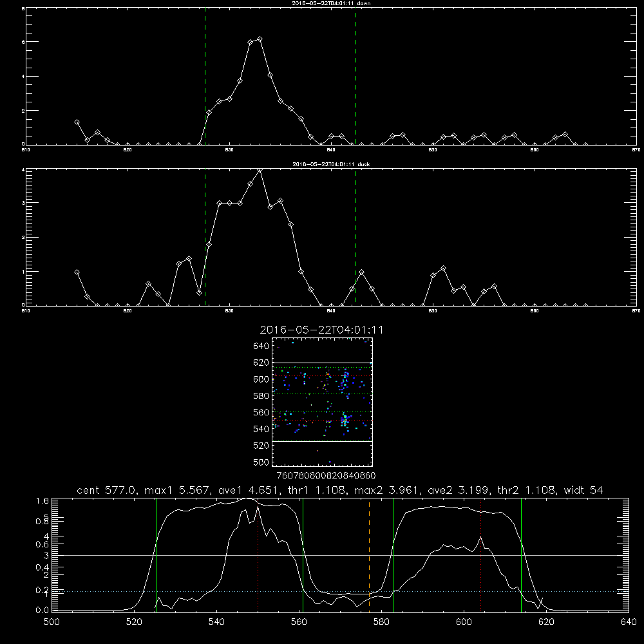The width and height of the screenshot is (644, 644).
Task: Click the 620 label on bottom profile x-axis
Action: click(546, 622)
